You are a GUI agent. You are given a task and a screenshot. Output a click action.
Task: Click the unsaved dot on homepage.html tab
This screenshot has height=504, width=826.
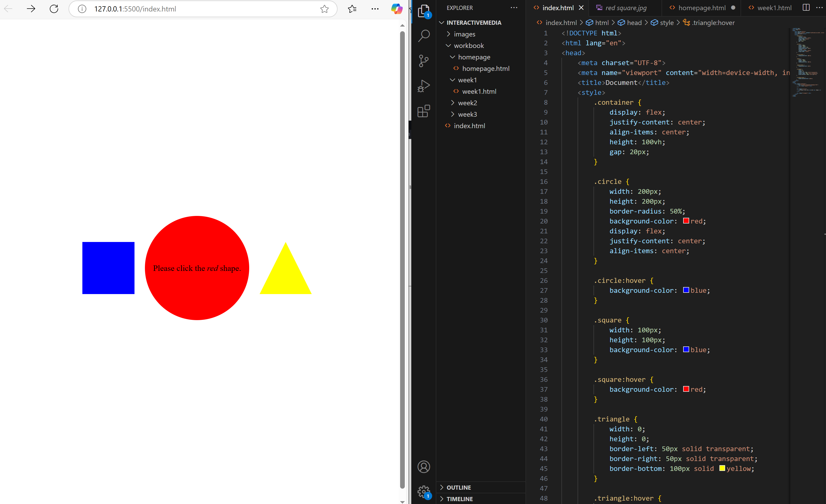[733, 8]
